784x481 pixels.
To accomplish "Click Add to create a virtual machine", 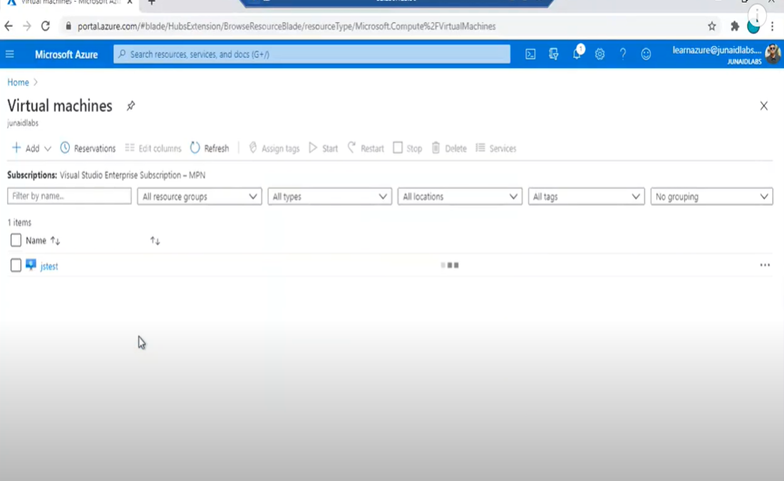I will (26, 148).
